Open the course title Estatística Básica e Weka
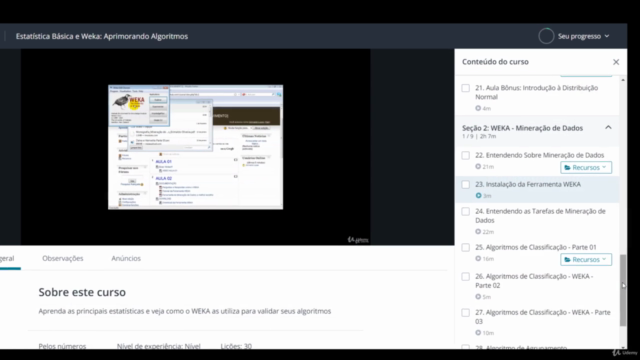This screenshot has height=360, width=640. point(102,36)
